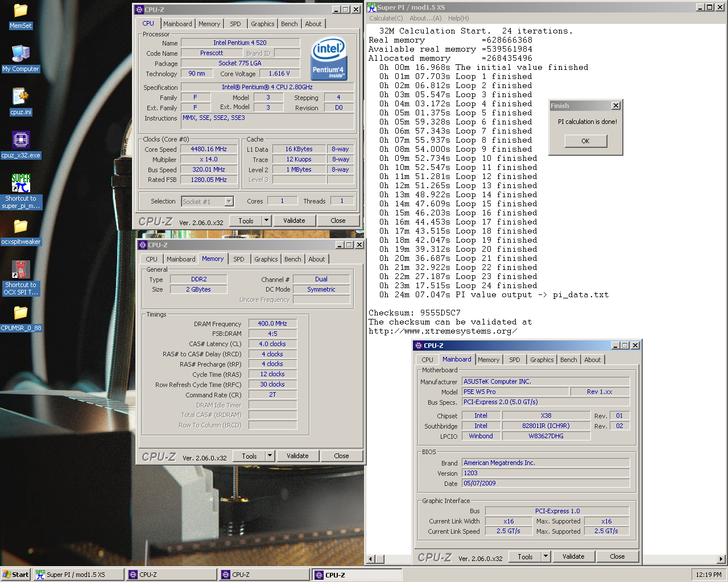Click Loop 24 finished line
Image resolution: width=728 pixels, height=582 pixels.
coord(458,286)
